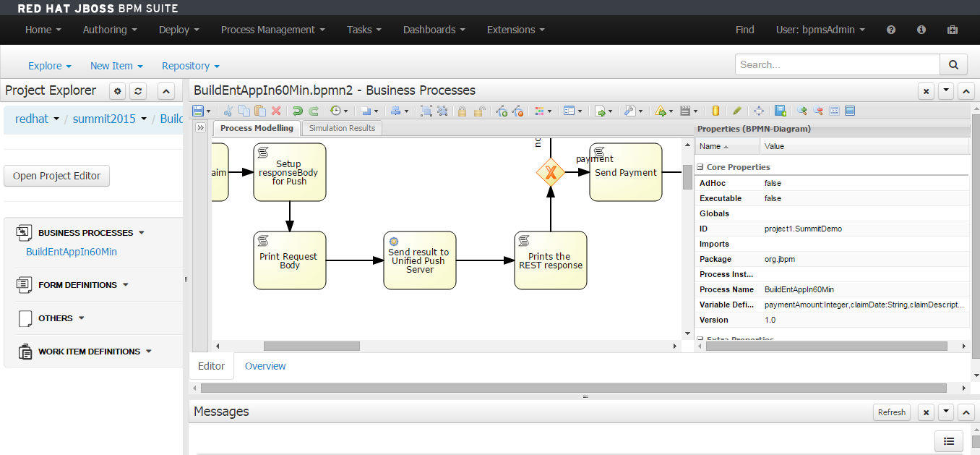Open the BuildEntAppIn60Min process link
980x455 pixels.
click(72, 252)
